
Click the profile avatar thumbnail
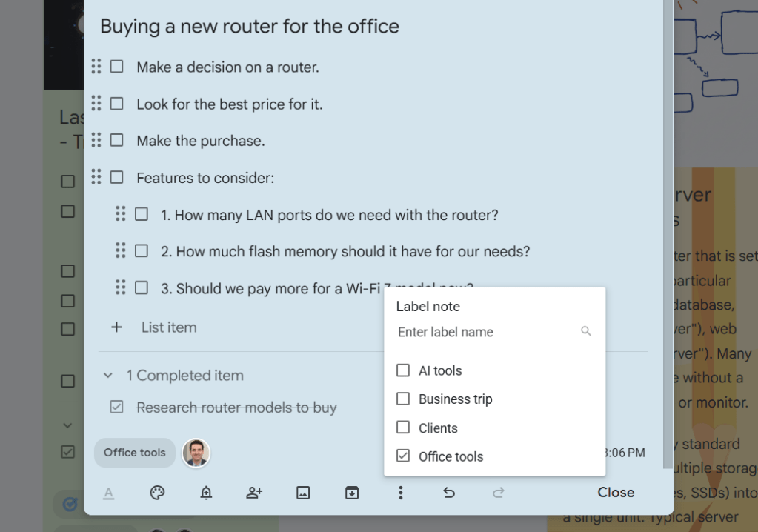pos(196,453)
